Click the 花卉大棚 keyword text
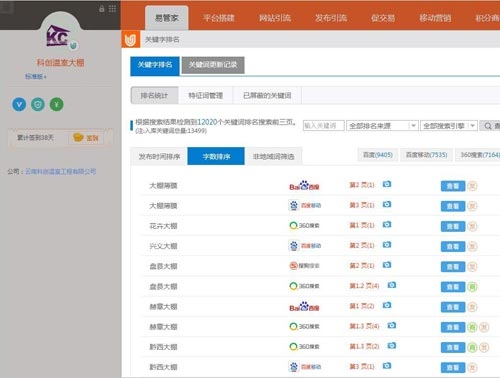The width and height of the screenshot is (500, 378). (163, 226)
